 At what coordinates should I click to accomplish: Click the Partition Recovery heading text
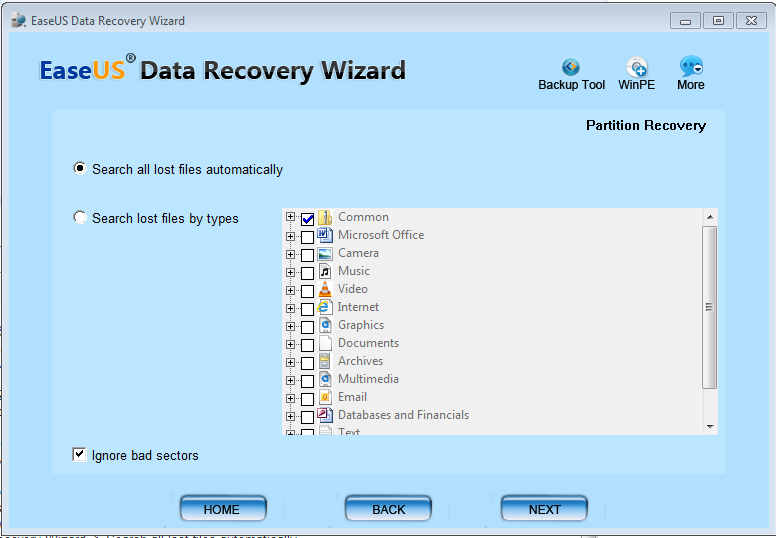(x=646, y=126)
